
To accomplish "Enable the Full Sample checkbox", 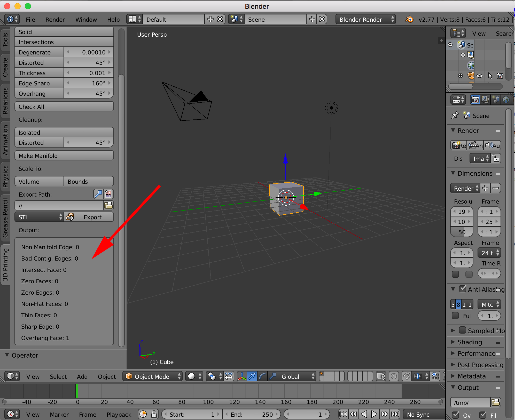I will 455,316.
